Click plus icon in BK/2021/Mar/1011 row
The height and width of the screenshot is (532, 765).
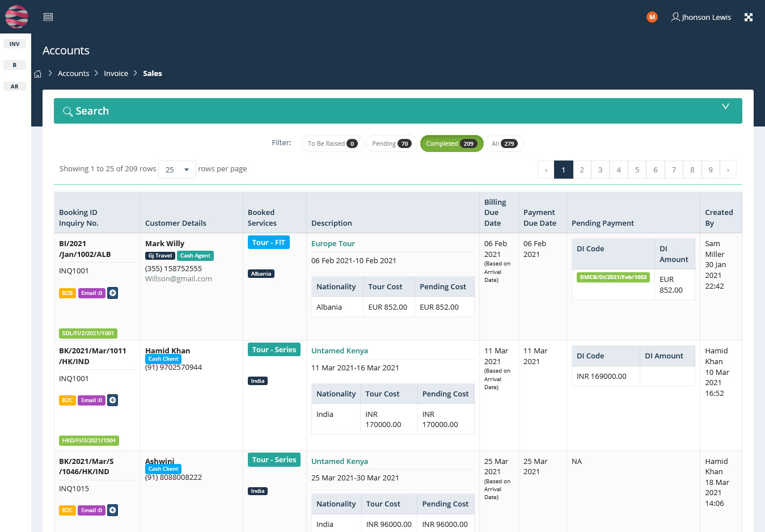point(113,400)
